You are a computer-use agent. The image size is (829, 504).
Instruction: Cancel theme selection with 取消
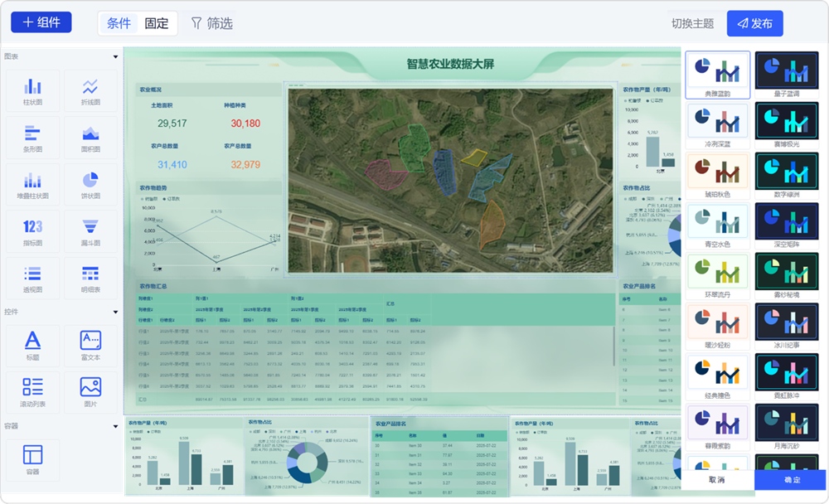[717, 480]
